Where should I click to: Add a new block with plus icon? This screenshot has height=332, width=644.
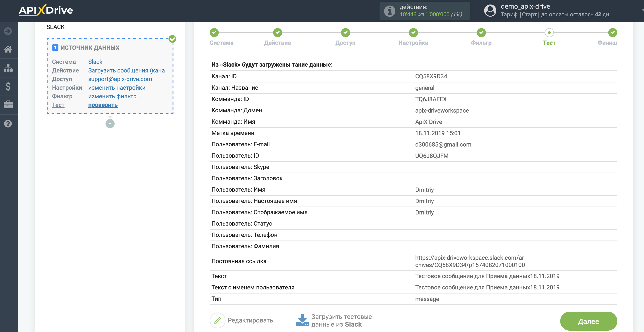pyautogui.click(x=110, y=123)
